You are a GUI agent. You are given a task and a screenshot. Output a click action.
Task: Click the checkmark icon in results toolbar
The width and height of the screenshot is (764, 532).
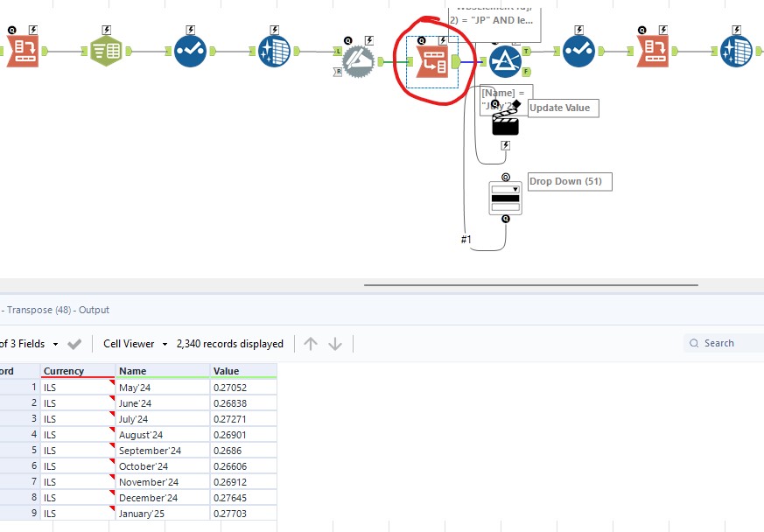74,344
